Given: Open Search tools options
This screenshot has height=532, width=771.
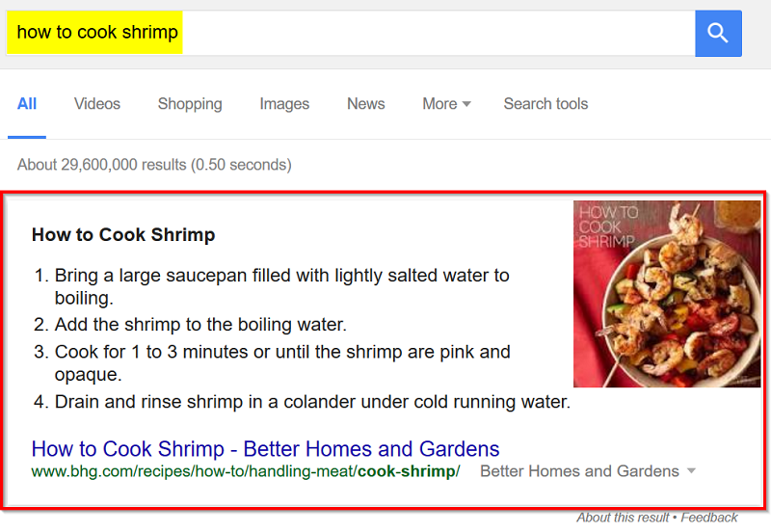Looking at the screenshot, I should click(x=545, y=104).
